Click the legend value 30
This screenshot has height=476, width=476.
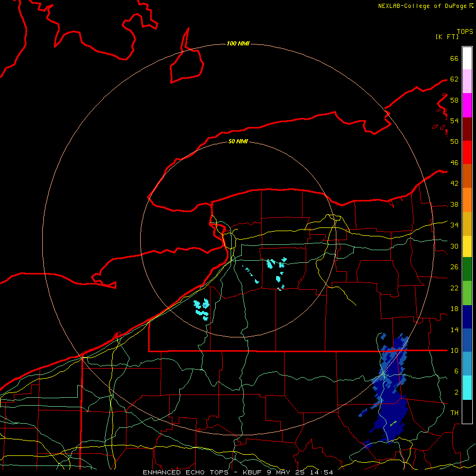tap(454, 246)
